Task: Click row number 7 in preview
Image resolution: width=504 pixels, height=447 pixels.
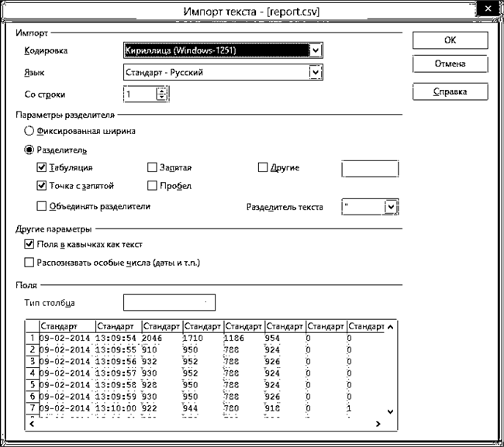Action: [x=32, y=407]
